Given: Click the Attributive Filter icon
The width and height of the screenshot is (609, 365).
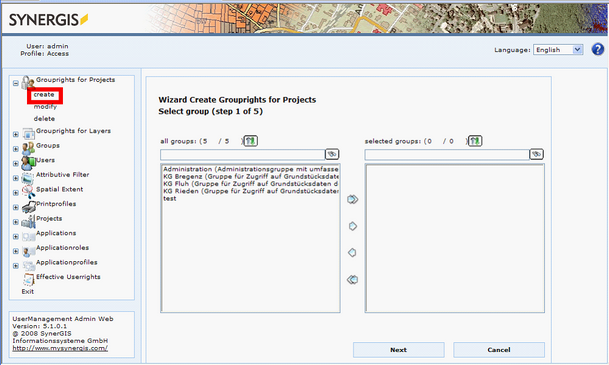Looking at the screenshot, I should click(28, 178).
